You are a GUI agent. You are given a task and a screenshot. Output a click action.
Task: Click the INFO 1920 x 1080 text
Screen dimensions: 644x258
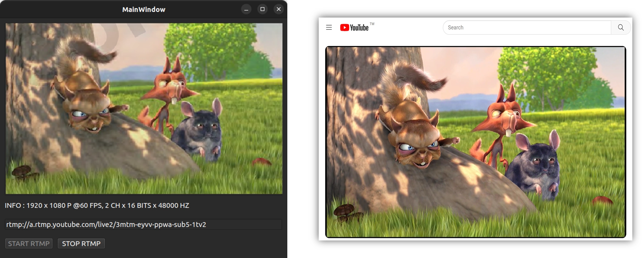tap(97, 205)
